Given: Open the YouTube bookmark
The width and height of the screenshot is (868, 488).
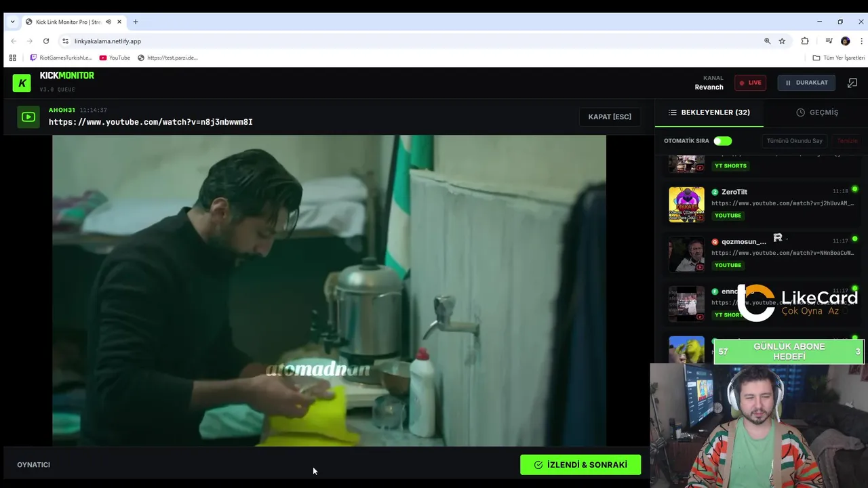Looking at the screenshot, I should [x=115, y=58].
